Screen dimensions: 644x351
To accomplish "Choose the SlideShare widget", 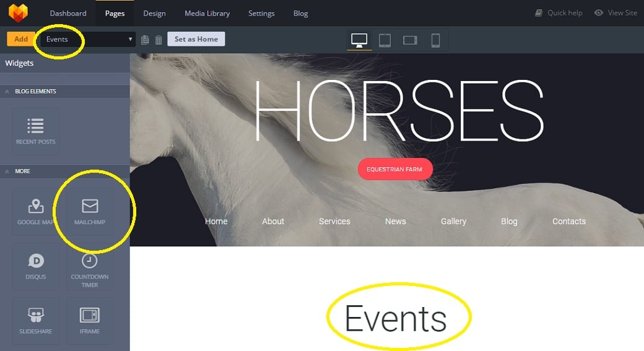I will 35,320.
